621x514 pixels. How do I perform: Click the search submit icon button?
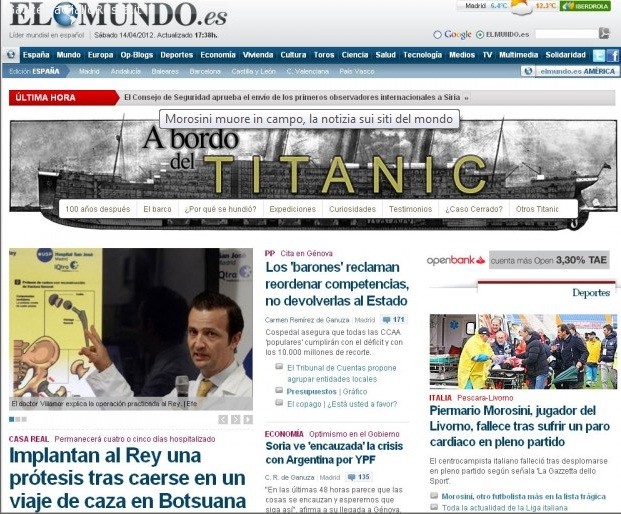604,33
